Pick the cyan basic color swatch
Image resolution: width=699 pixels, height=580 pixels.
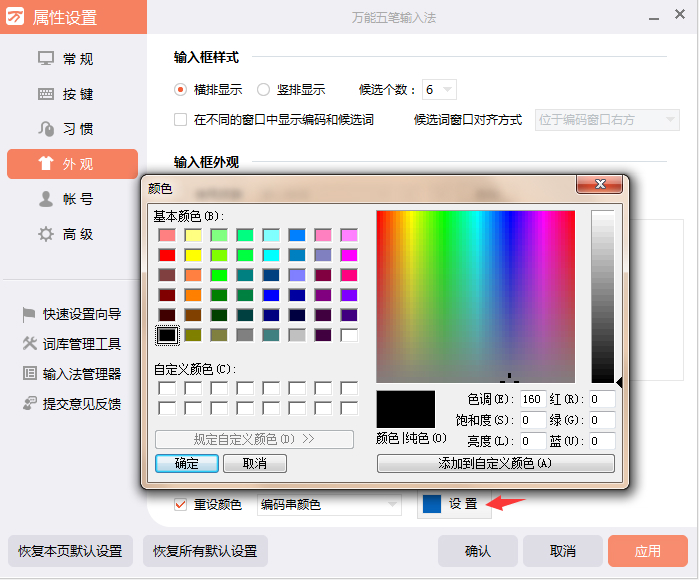271,255
